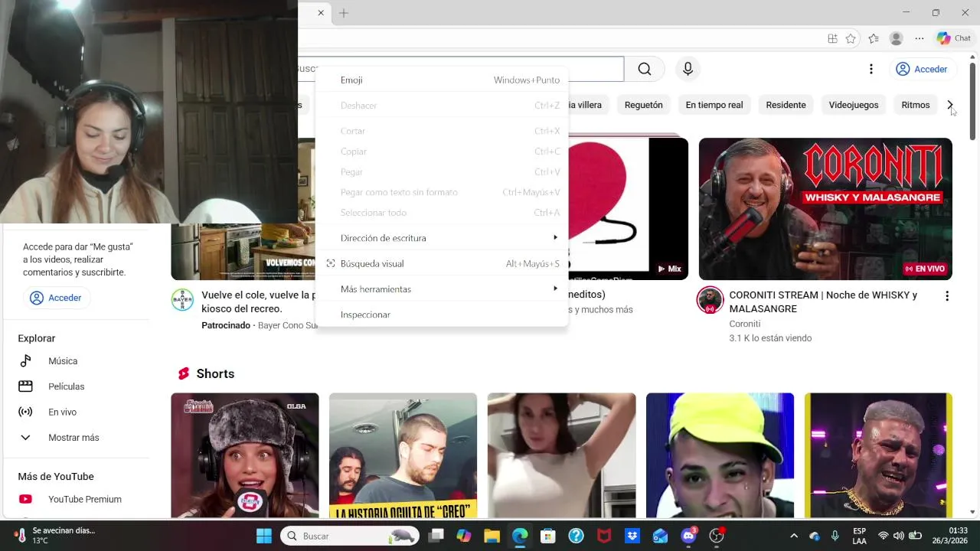This screenshot has height=551, width=980.
Task: Click the YouTube search magnifier button
Action: 645,69
